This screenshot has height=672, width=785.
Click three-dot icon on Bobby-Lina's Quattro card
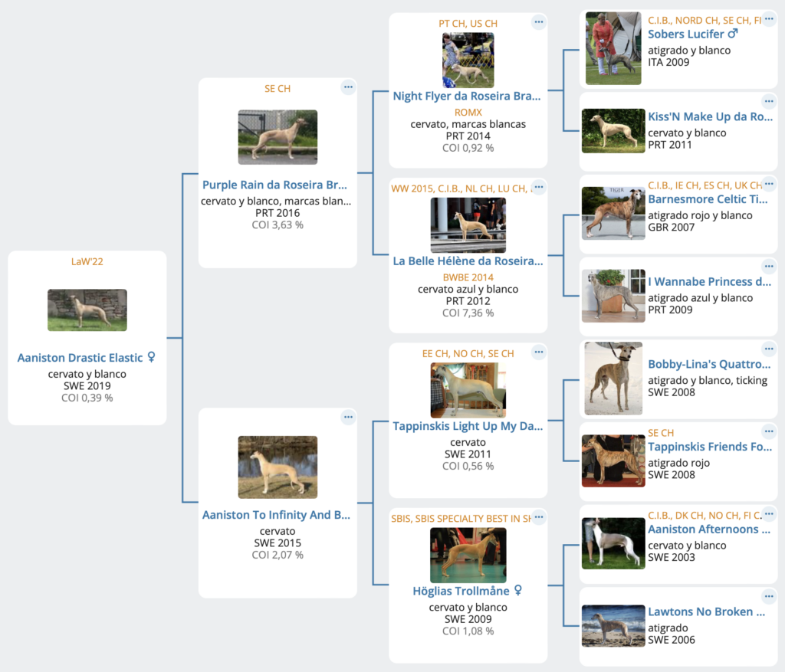pyautogui.click(x=769, y=349)
